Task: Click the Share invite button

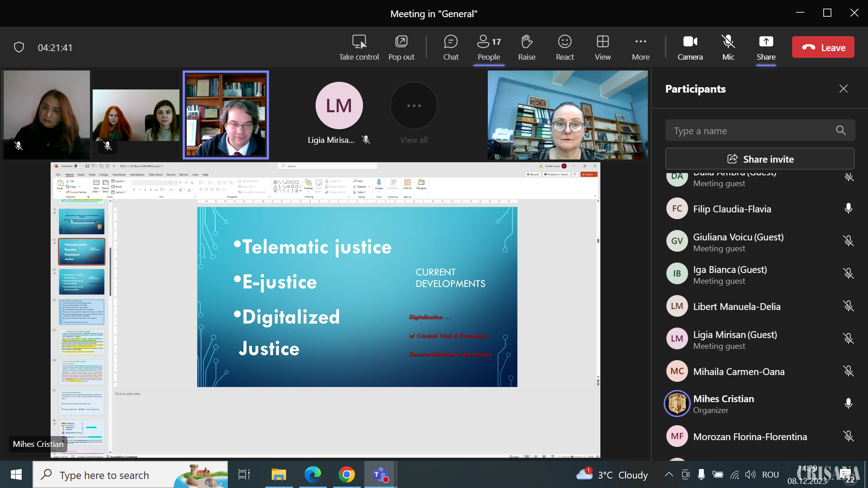Action: [759, 159]
